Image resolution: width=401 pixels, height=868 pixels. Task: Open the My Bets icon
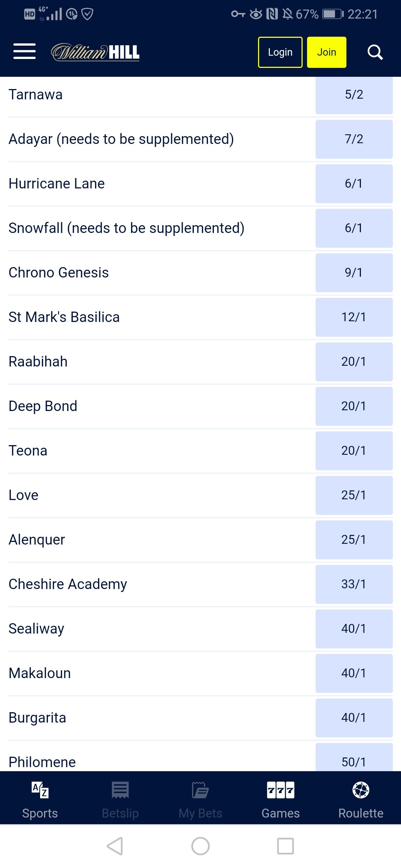coord(200,790)
